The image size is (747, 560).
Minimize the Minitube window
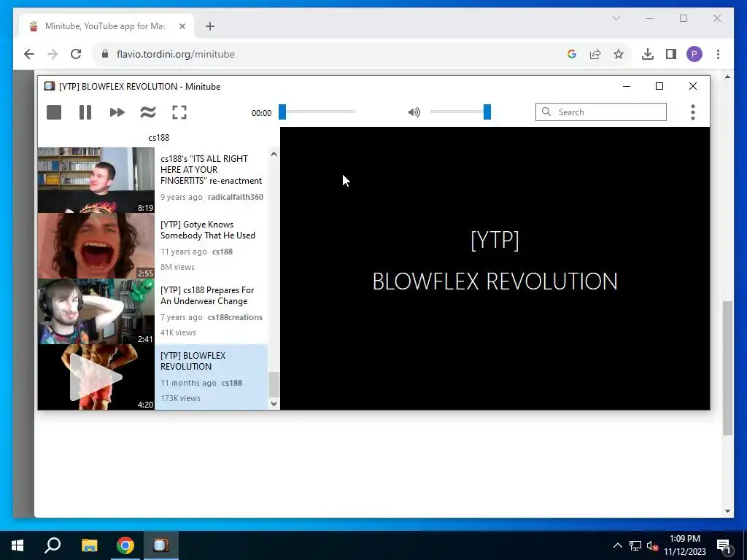click(627, 86)
